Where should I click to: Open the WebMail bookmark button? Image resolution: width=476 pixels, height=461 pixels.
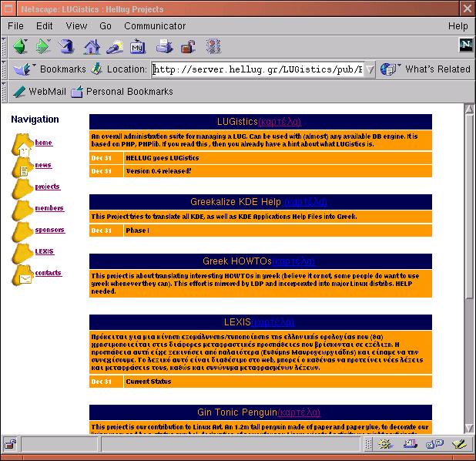(x=39, y=92)
